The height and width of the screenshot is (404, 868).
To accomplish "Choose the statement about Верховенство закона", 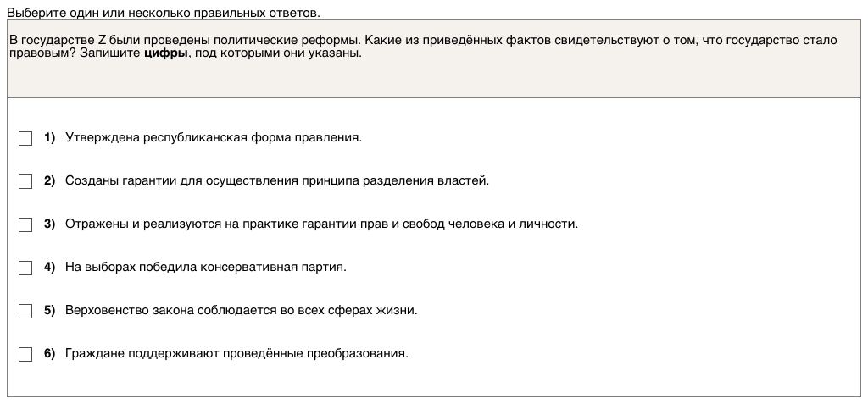I will tap(241, 310).
